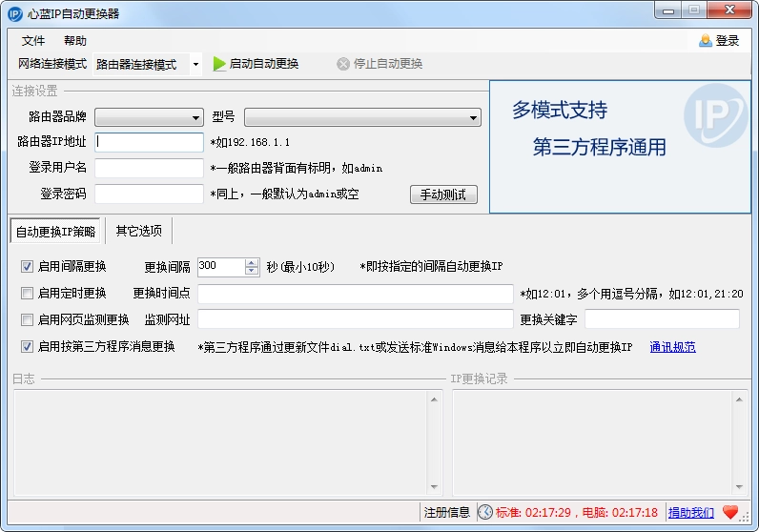Click the 更换时间点 input field
Screen dimensions: 759x532
click(356, 294)
